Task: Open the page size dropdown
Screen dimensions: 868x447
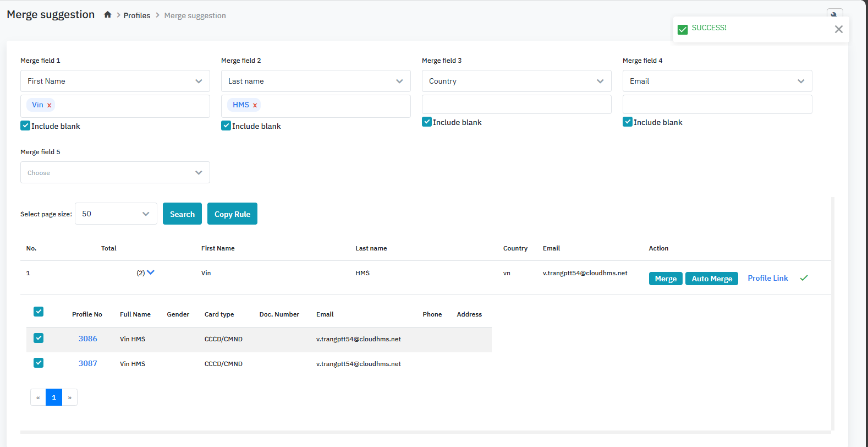Action: [116, 214]
